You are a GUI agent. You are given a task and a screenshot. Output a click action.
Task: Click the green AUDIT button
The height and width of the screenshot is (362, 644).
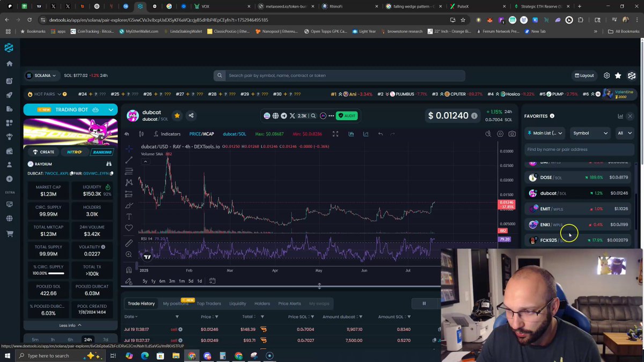[347, 115]
